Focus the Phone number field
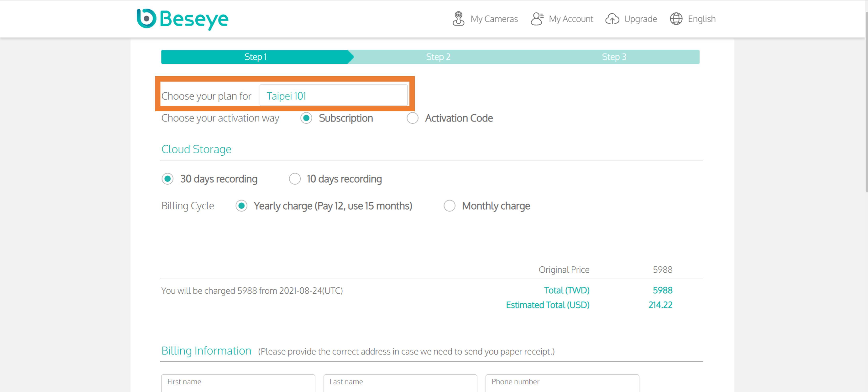 (x=562, y=383)
